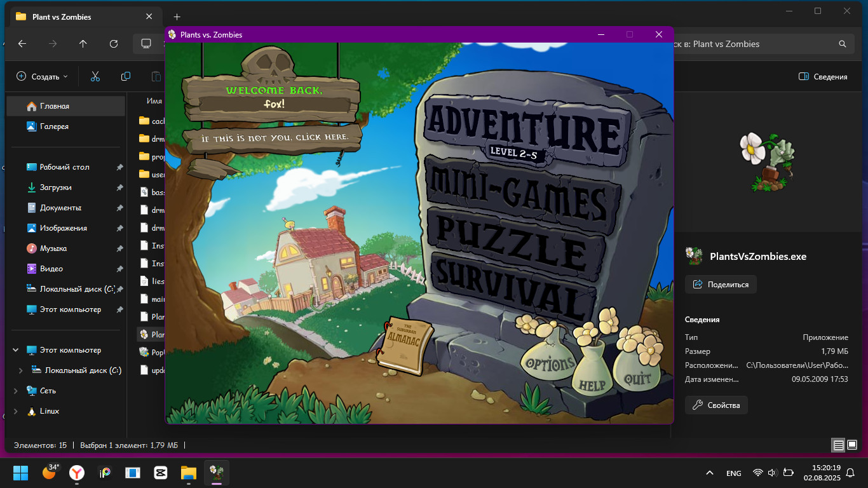Open Свойства for PlantsVsZombies.exe

(x=716, y=405)
